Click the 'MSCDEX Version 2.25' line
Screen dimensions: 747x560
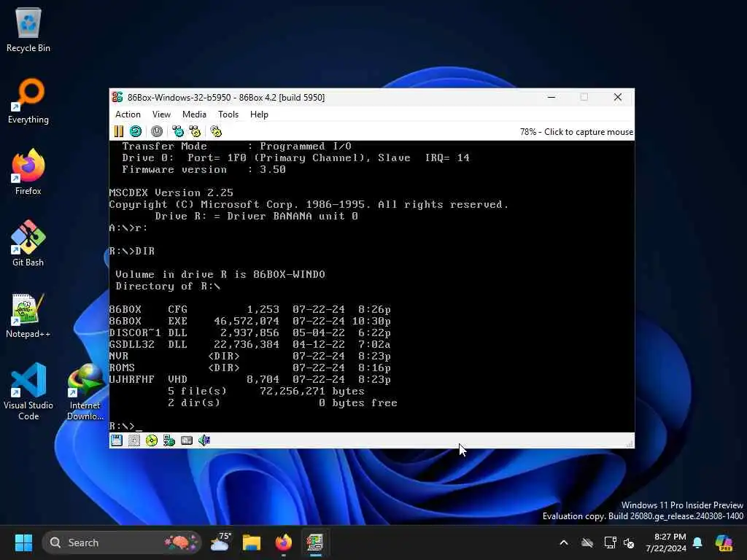[171, 192]
